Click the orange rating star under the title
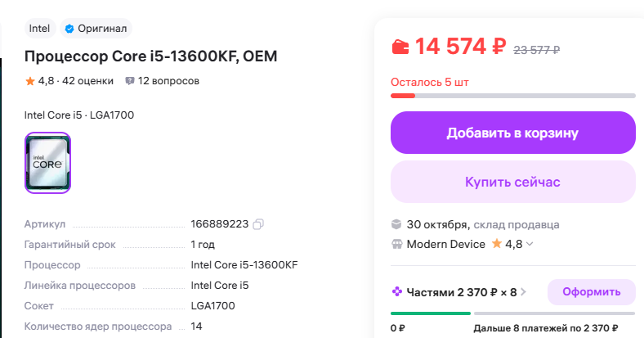Image resolution: width=644 pixels, height=338 pixels. 30,81
